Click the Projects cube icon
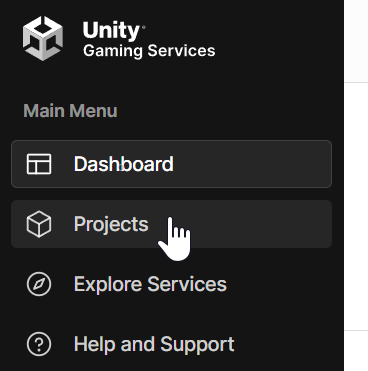This screenshot has height=371, width=368. click(x=39, y=224)
